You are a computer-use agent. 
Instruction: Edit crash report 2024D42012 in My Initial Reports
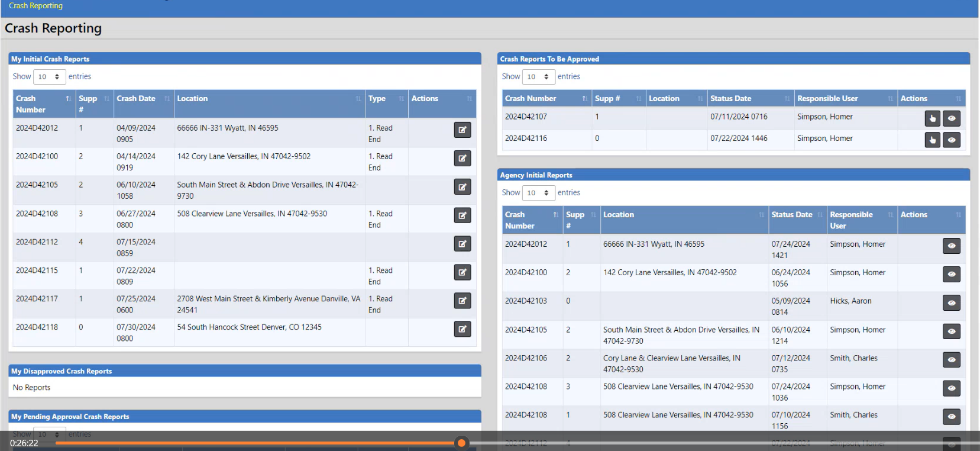click(x=462, y=130)
